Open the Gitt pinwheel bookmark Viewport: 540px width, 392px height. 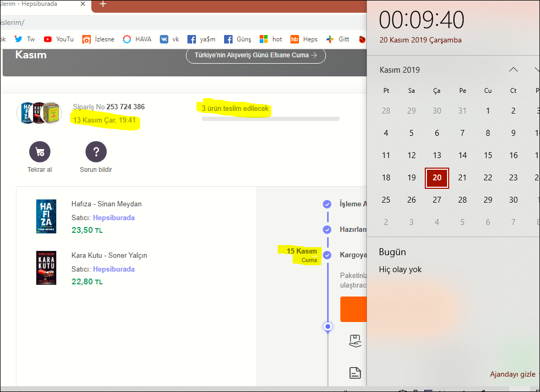tap(338, 39)
